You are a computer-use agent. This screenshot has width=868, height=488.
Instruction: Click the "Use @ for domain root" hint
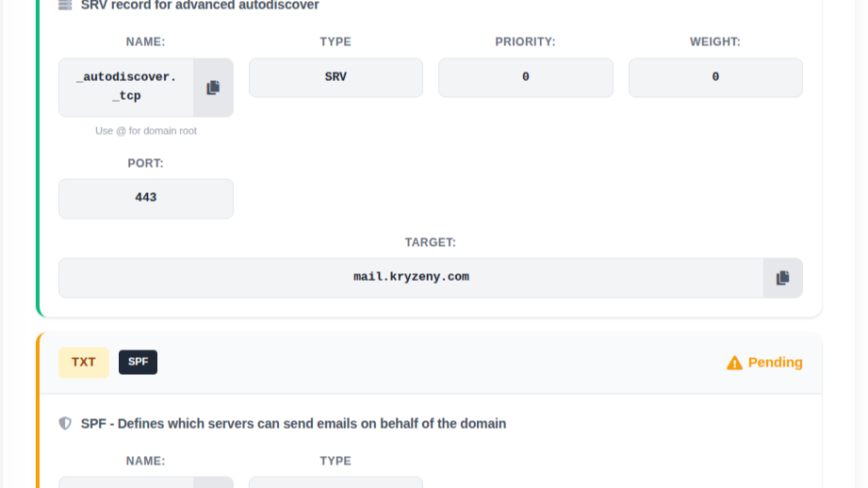click(146, 131)
